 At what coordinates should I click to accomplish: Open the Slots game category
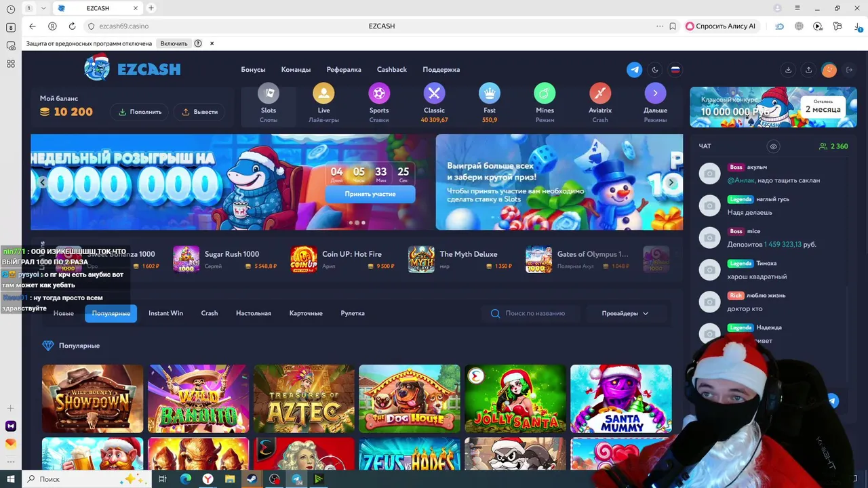click(269, 104)
